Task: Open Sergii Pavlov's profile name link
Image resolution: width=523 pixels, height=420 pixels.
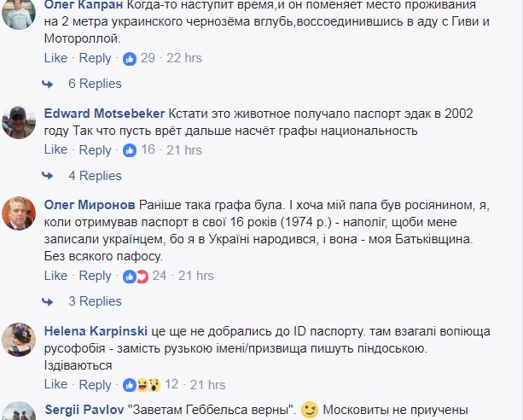Action: (84, 410)
